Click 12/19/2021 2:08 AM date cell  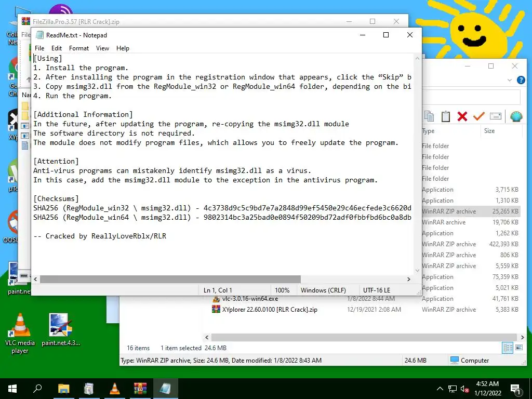(x=374, y=310)
